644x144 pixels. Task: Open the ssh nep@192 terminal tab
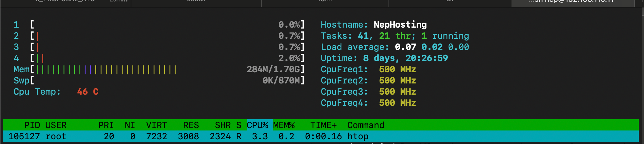click(572, 2)
